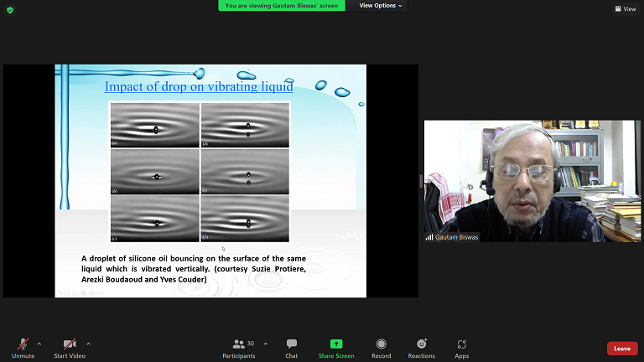Open the Reactions emoji menu
This screenshot has height=362, width=644.
click(421, 346)
